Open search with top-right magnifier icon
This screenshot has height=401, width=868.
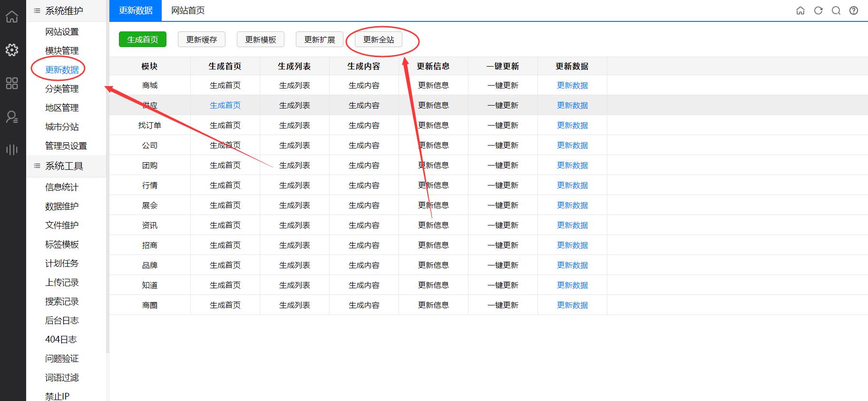(836, 10)
